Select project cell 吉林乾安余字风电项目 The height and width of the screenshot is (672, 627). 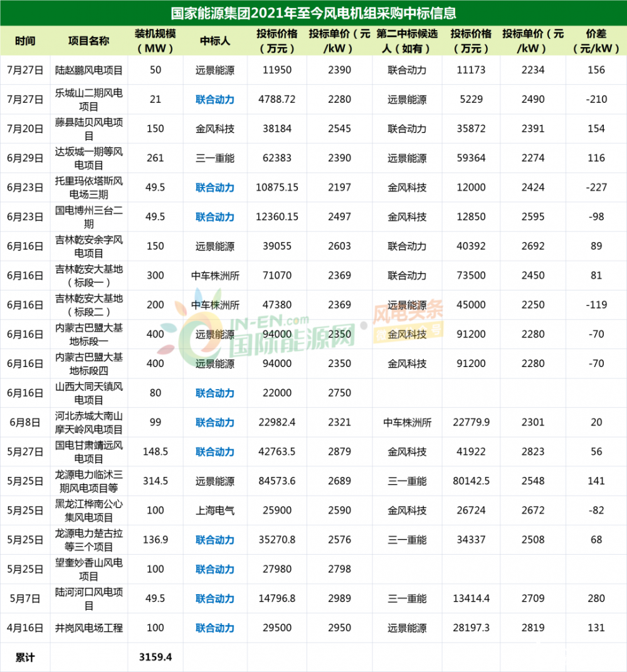88,247
